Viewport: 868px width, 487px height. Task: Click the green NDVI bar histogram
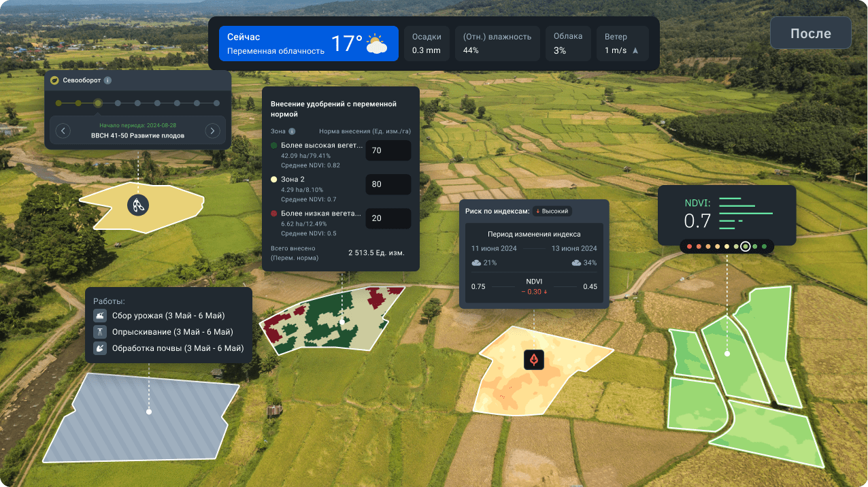[746, 214]
